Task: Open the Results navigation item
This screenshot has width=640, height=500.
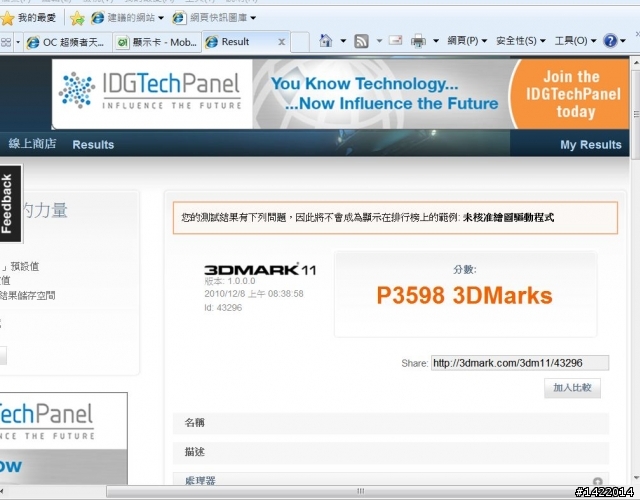Action: tap(93, 144)
